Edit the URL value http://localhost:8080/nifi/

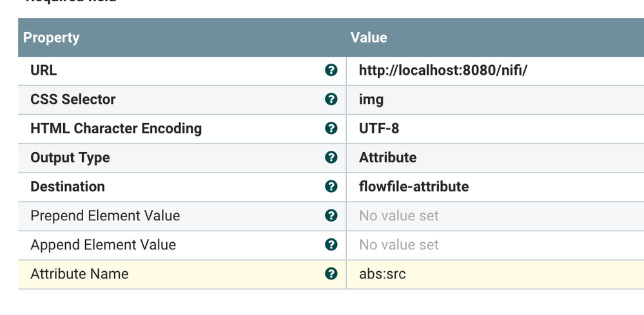[443, 70]
